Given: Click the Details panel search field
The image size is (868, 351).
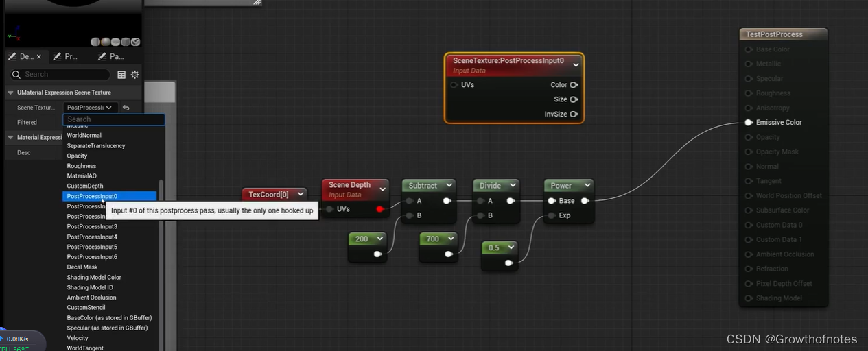Looking at the screenshot, I should coord(60,75).
